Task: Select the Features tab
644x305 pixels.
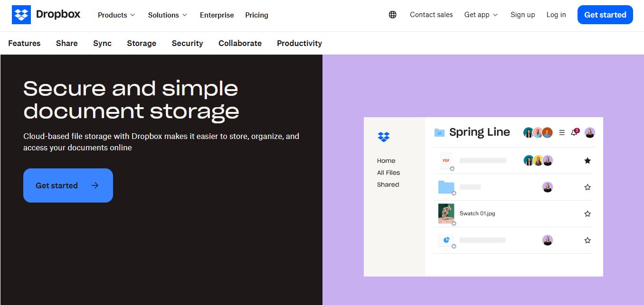Action: [24, 43]
